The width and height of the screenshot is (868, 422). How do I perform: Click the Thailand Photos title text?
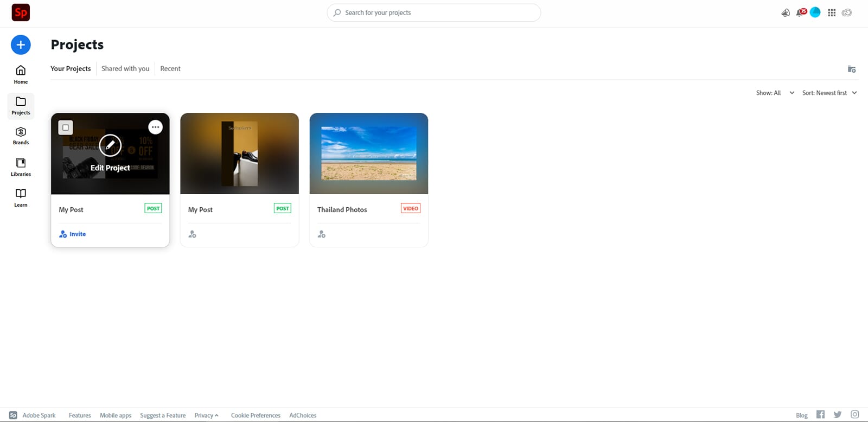point(342,210)
